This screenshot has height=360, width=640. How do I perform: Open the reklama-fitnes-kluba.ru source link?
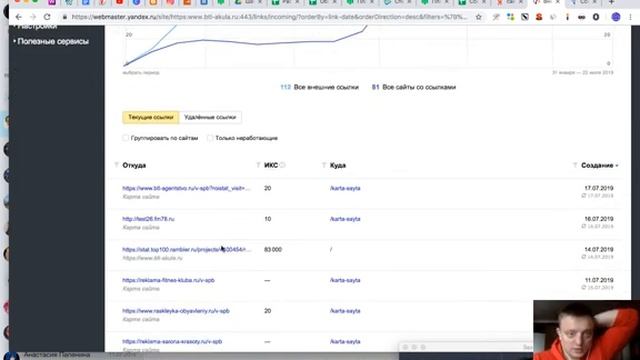(168, 280)
